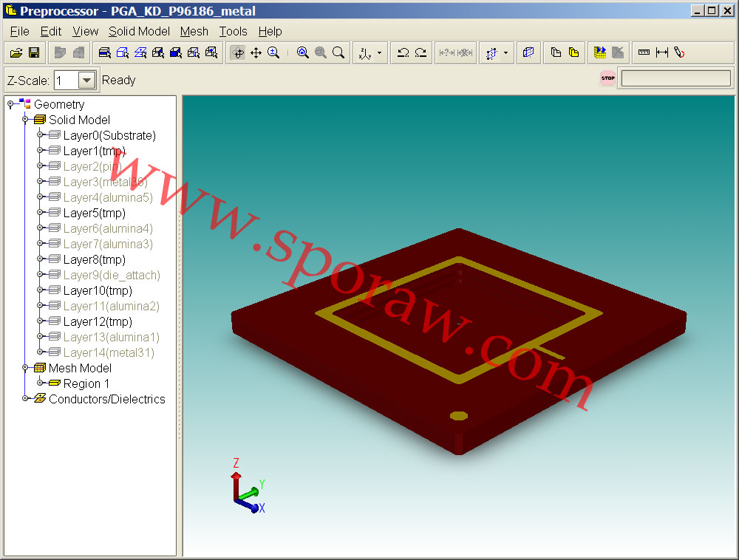Click the save floppy disk icon

click(x=33, y=52)
